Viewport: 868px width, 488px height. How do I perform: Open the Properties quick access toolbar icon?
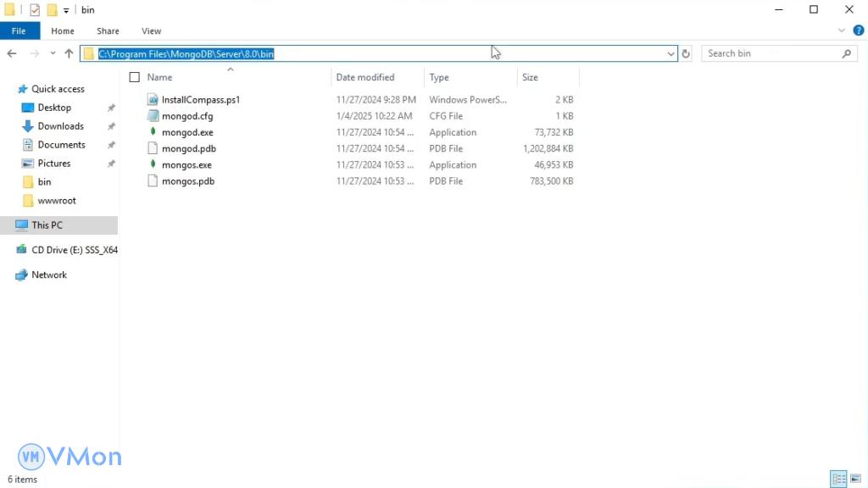click(x=35, y=10)
